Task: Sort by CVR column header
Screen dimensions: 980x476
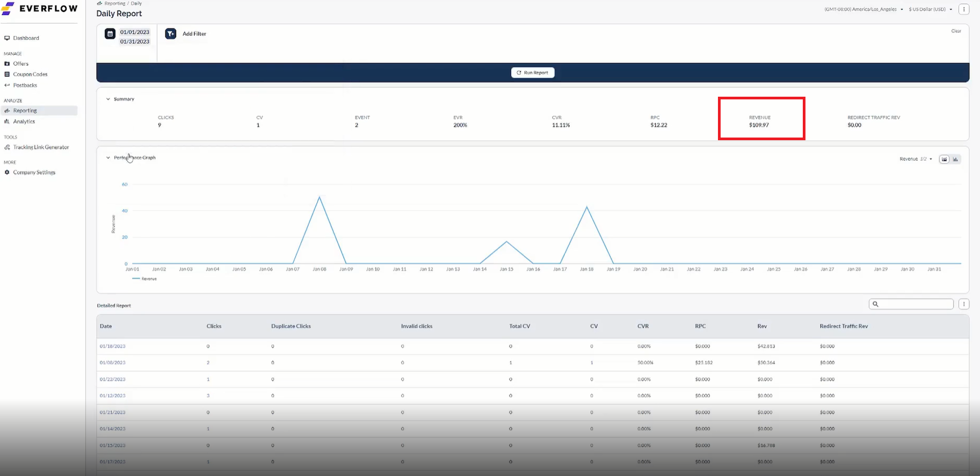Action: point(643,326)
